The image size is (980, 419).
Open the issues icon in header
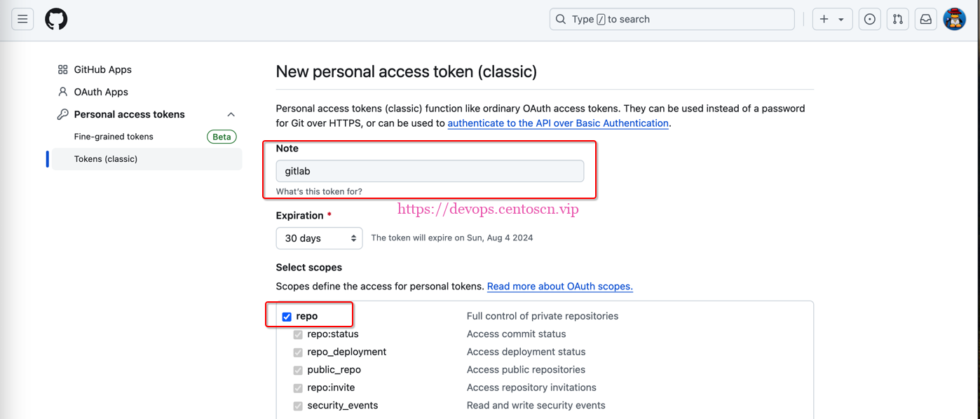click(x=869, y=20)
